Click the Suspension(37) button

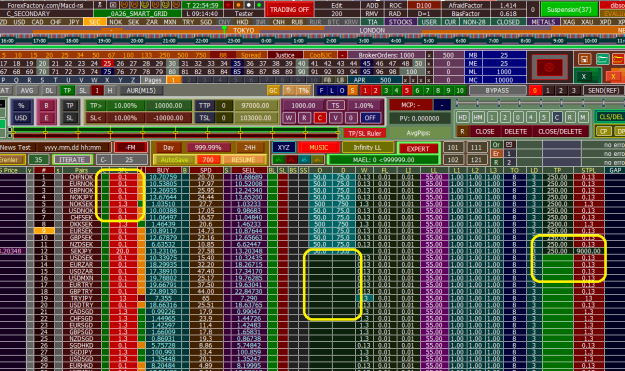569,10
